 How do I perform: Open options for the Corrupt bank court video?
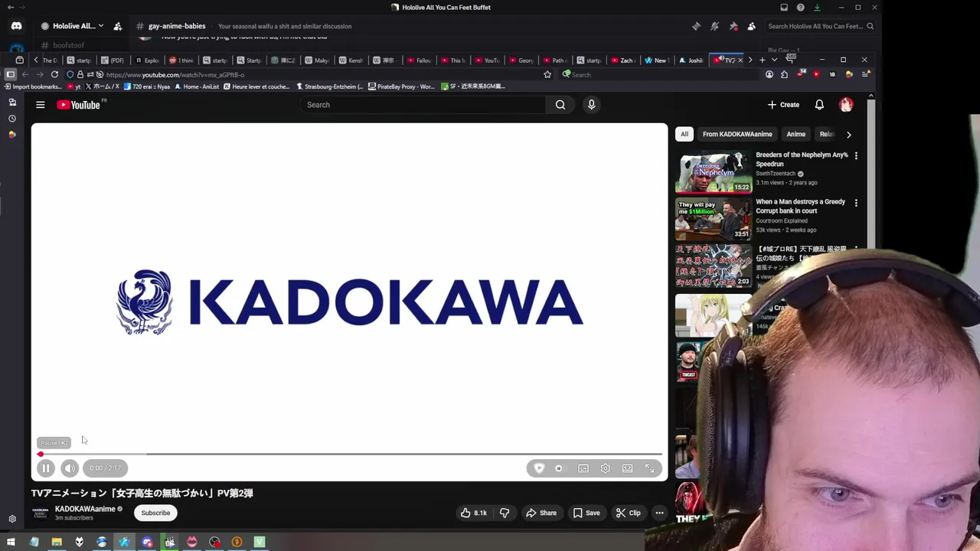tap(856, 203)
